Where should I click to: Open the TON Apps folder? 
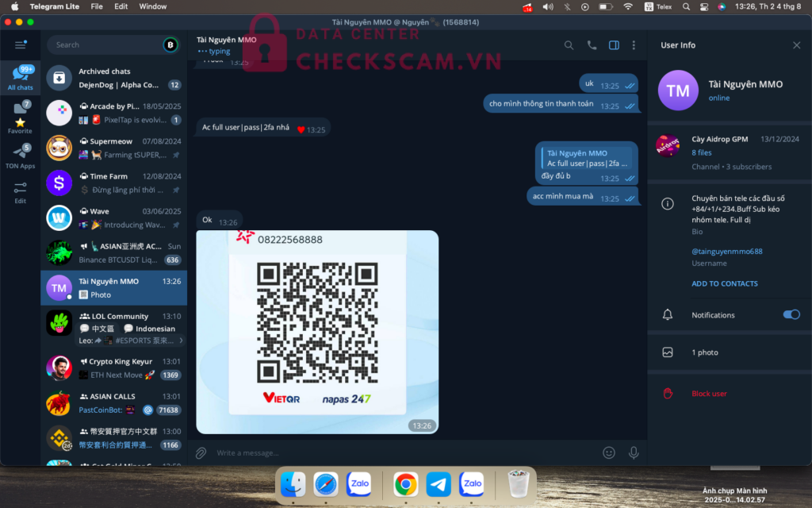point(20,156)
